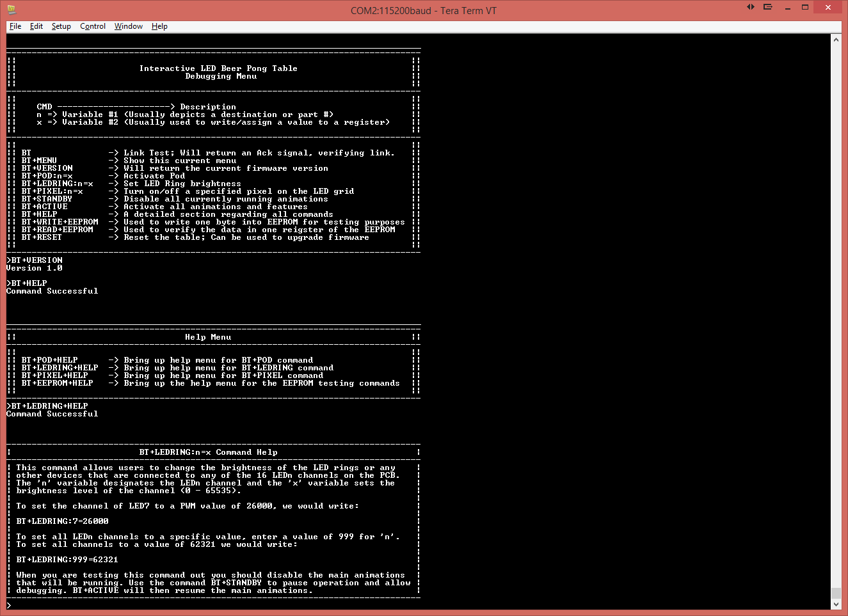Click the scrollbar up arrow
The height and width of the screenshot is (616, 848).
pos(836,40)
